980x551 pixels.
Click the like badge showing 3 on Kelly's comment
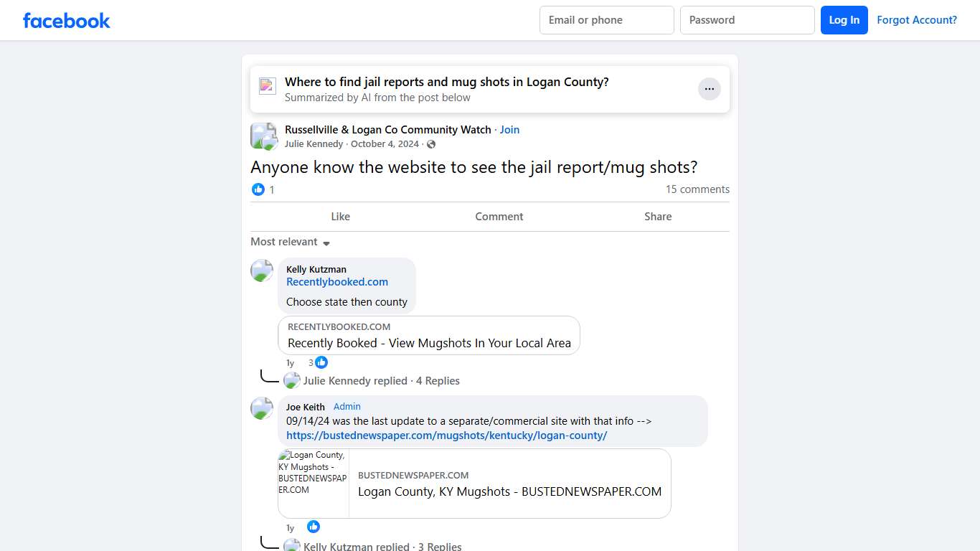[x=321, y=362]
